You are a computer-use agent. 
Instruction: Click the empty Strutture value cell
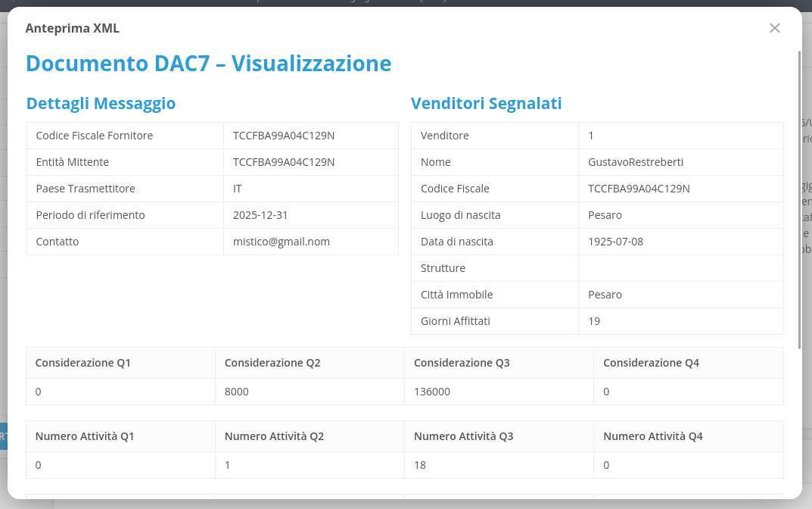[x=680, y=268]
